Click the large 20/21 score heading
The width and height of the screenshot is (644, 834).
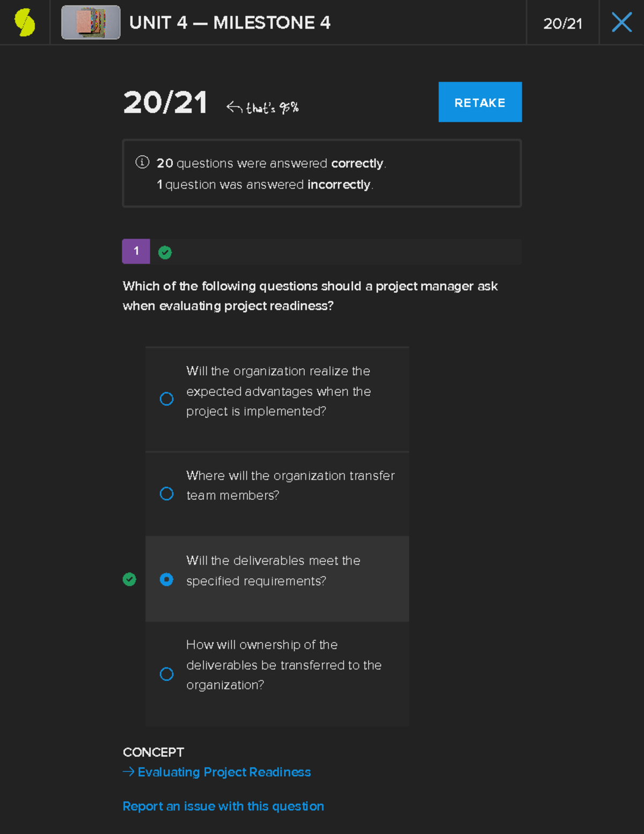pyautogui.click(x=165, y=102)
